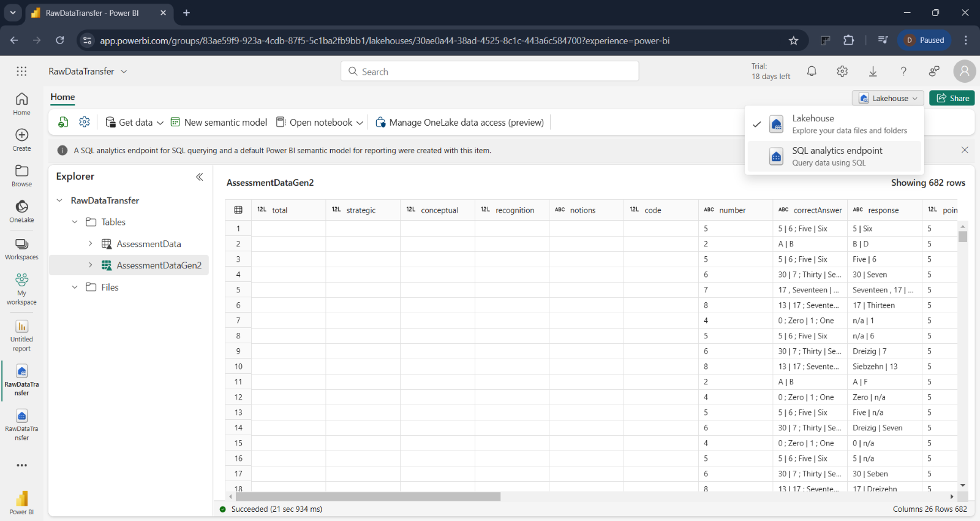Open OneLake hub in left navigation

tap(21, 211)
